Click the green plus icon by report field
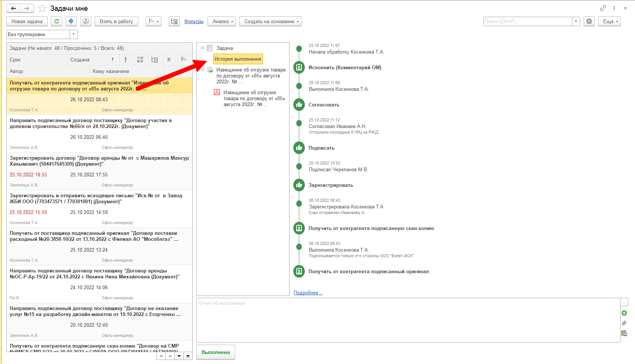 pyautogui.click(x=624, y=313)
